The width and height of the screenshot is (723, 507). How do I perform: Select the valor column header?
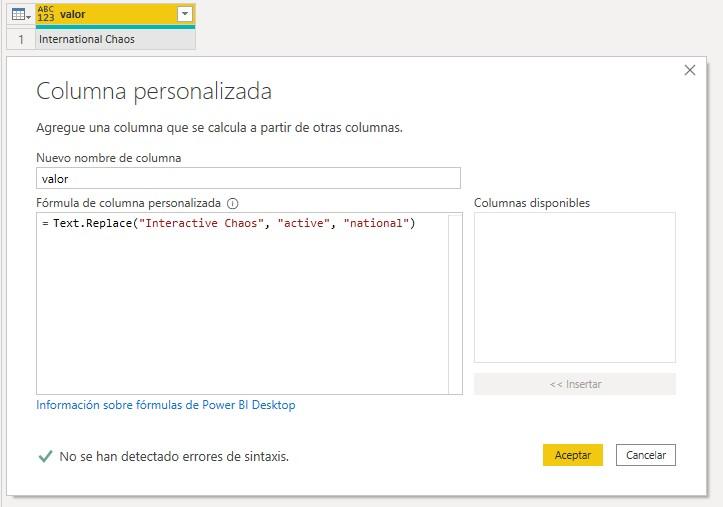tap(110, 14)
